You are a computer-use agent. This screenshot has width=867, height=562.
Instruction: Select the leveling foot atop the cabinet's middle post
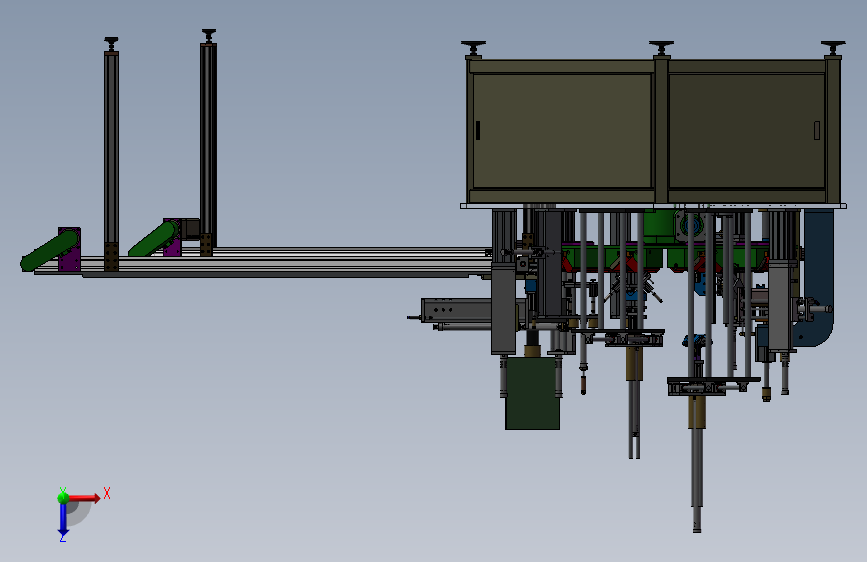coord(661,49)
